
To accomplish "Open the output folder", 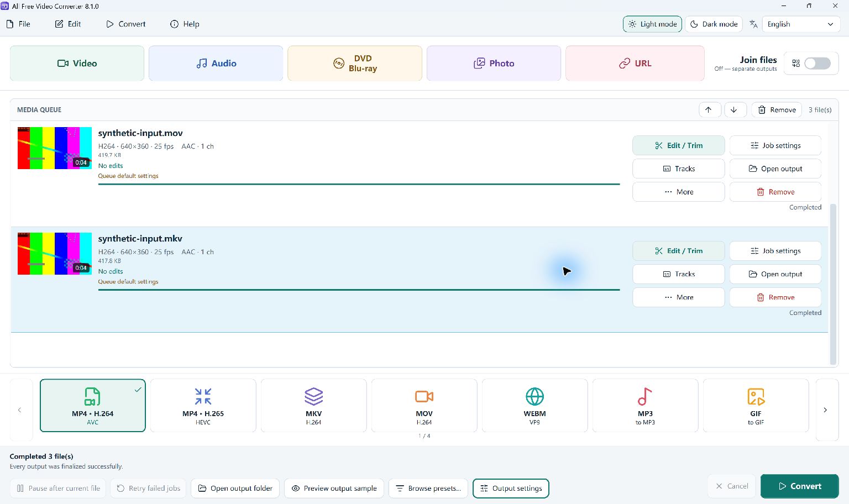I will pyautogui.click(x=235, y=488).
